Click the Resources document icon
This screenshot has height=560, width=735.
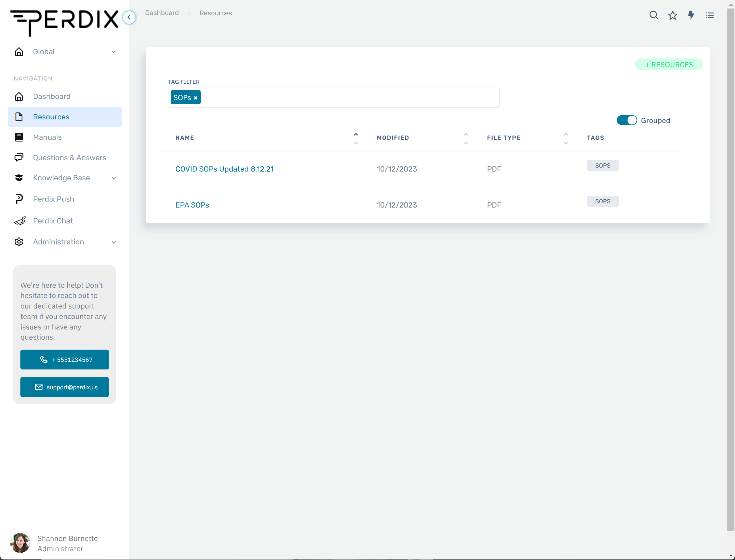click(x=19, y=117)
